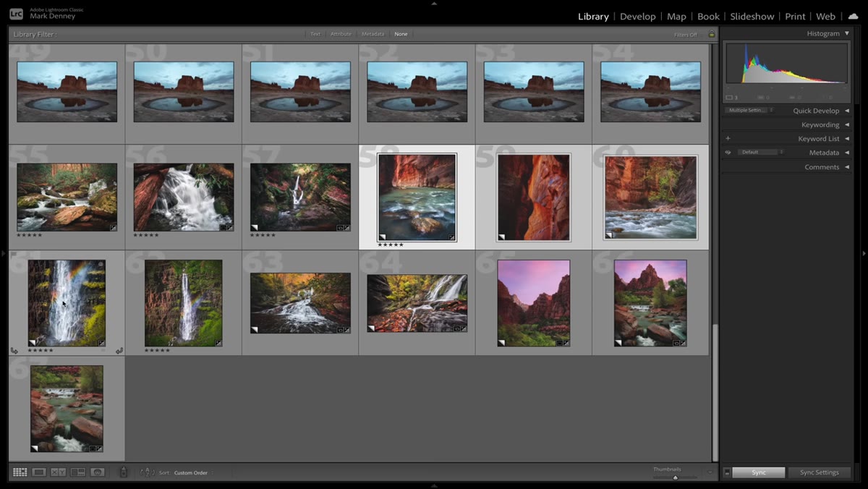This screenshot has height=489, width=868.
Task: Rotate photo 61 clockwise using bottom-right arrow
Action: (119, 351)
